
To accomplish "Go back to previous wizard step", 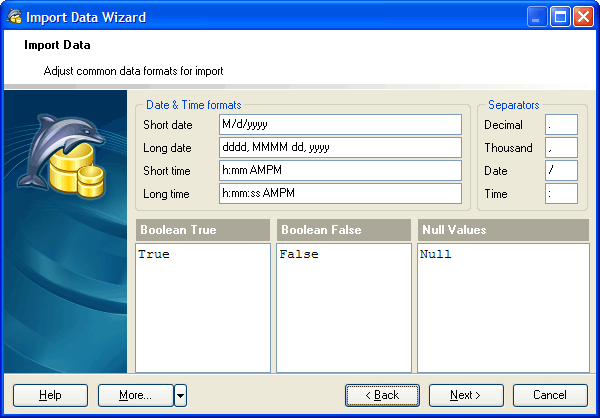I will [x=382, y=395].
